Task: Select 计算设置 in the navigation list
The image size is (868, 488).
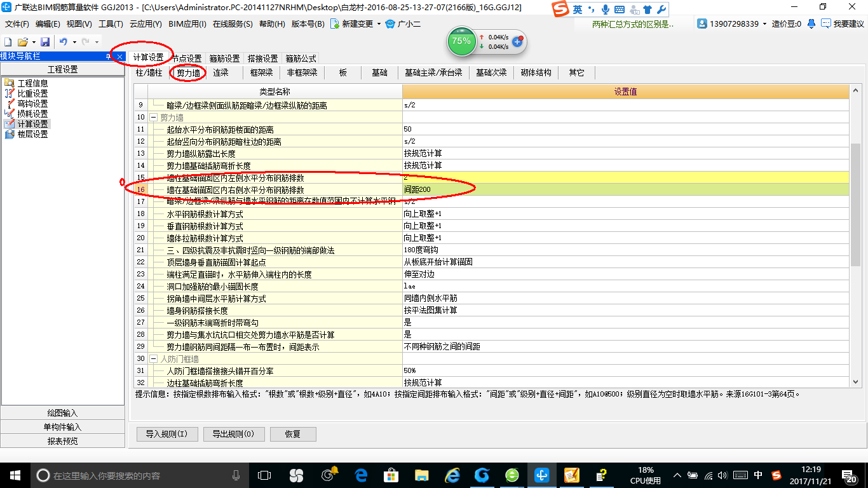Action: 32,124
